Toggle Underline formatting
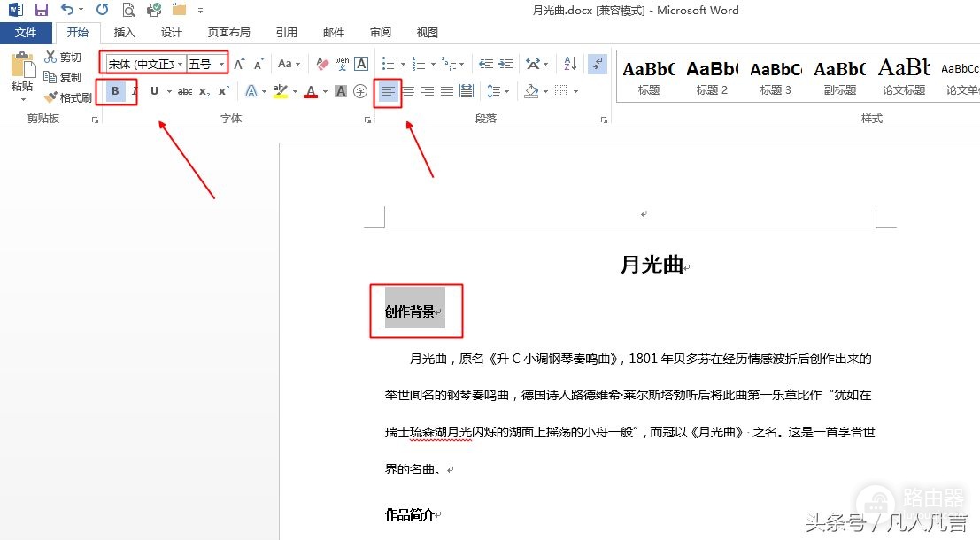The image size is (980, 540). point(154,91)
